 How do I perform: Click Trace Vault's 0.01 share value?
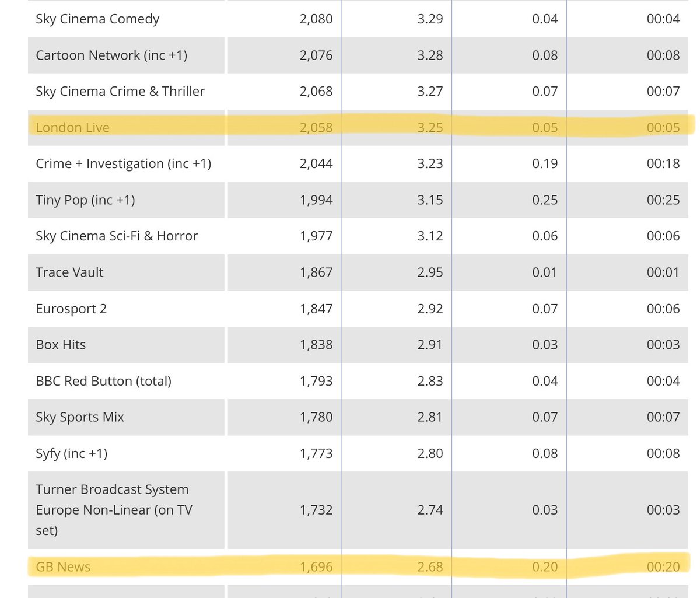(x=545, y=272)
